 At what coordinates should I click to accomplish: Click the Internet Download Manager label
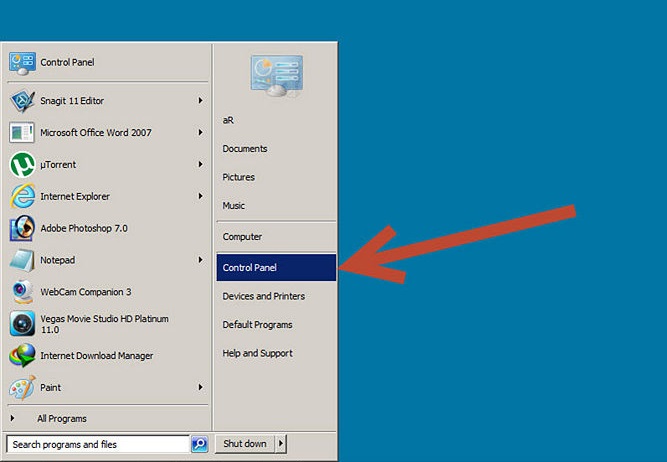(x=97, y=356)
